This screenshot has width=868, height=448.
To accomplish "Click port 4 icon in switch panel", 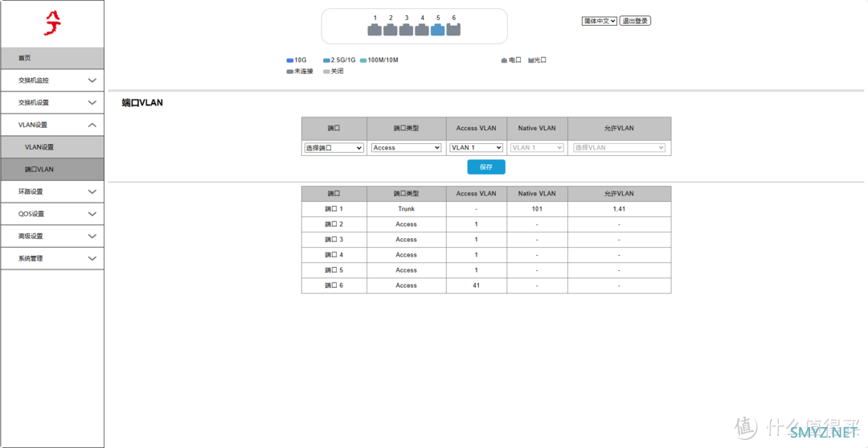I will [422, 31].
